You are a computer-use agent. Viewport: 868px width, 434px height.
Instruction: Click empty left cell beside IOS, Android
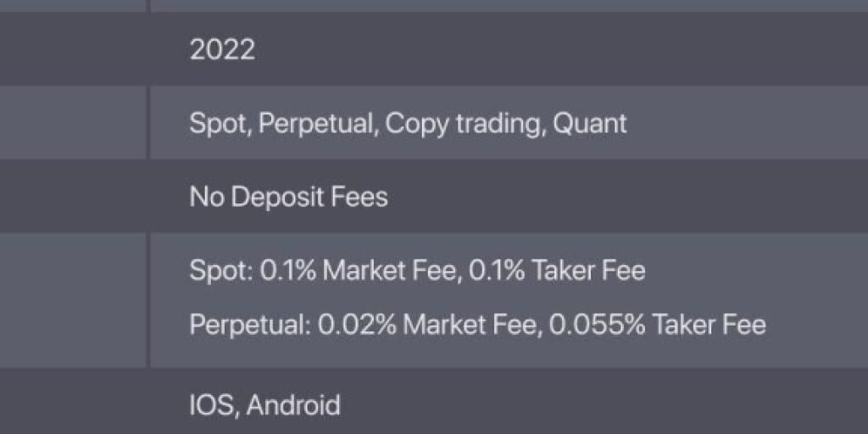point(74,403)
